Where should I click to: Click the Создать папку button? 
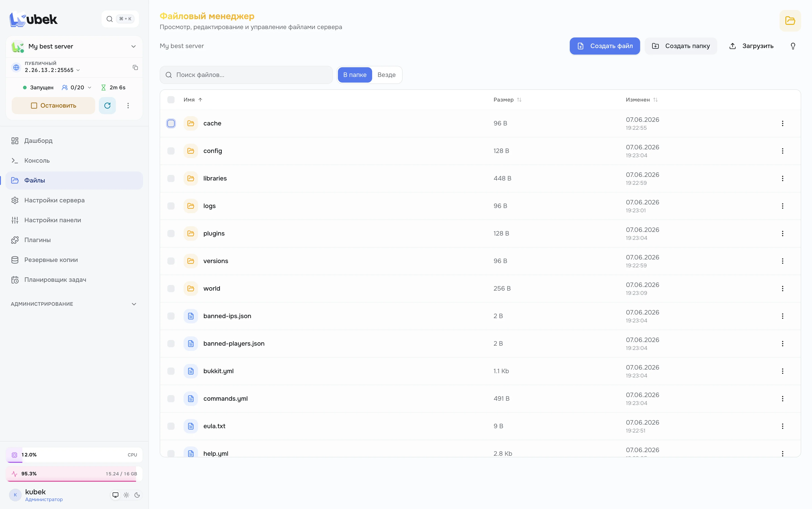pyautogui.click(x=681, y=46)
